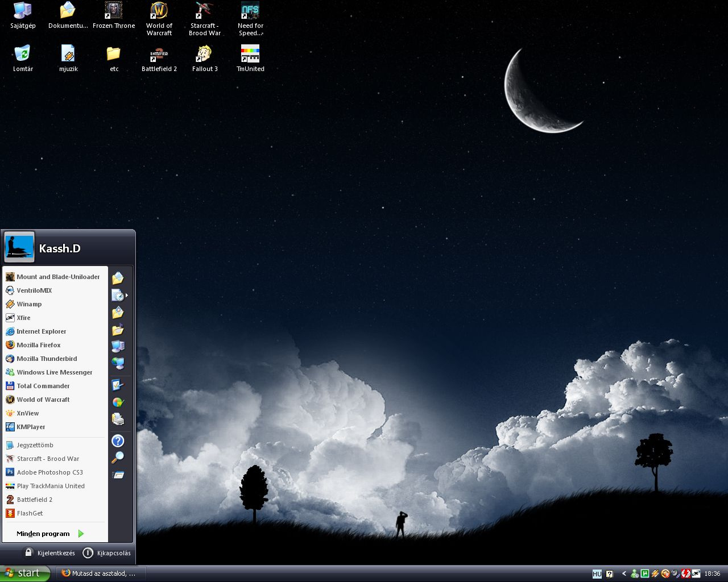Open My Pictures icon in start menu
This screenshot has width=728, height=582.
[x=118, y=313]
